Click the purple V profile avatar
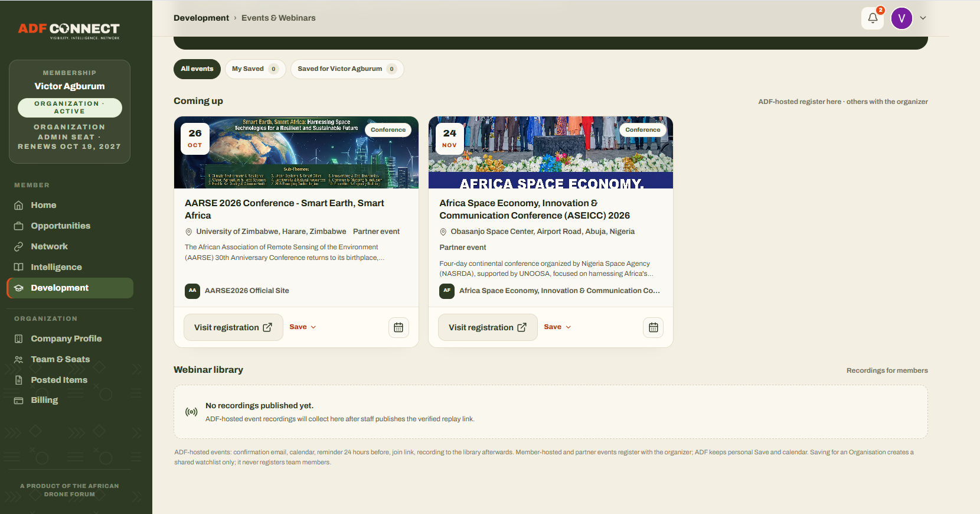980x514 pixels. [x=901, y=18]
